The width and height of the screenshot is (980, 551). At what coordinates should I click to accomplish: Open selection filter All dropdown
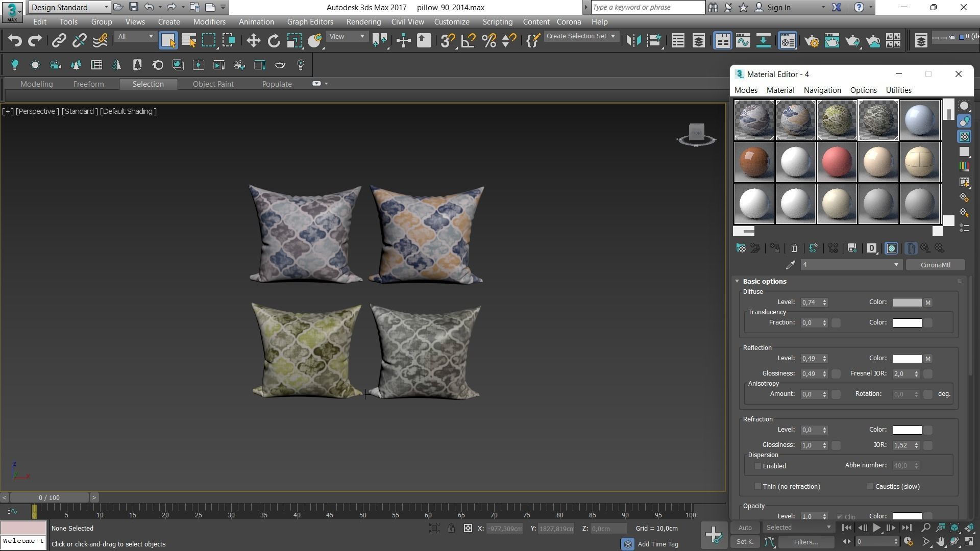[135, 36]
